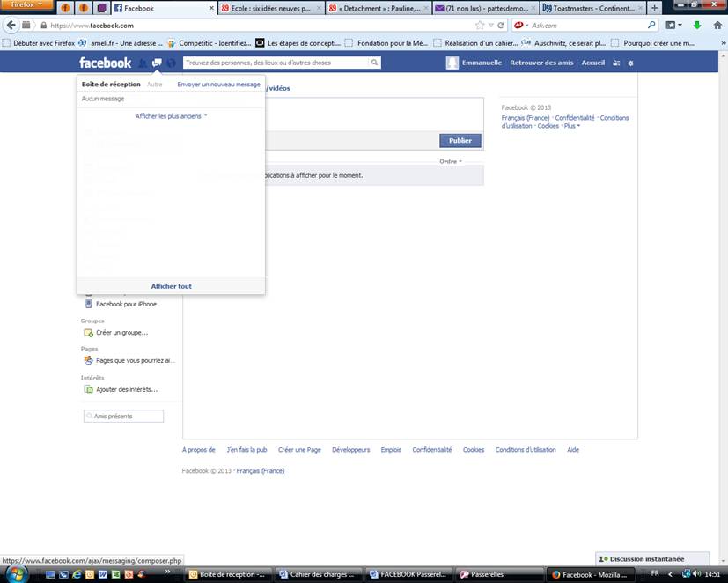
Task: Open the Discussion instantanée chat bar
Action: coord(652,559)
